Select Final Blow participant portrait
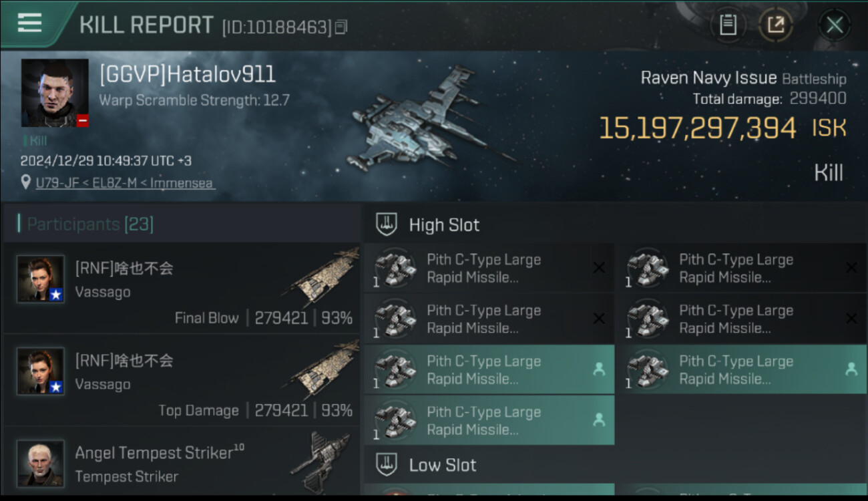The width and height of the screenshot is (868, 501). coord(41,279)
